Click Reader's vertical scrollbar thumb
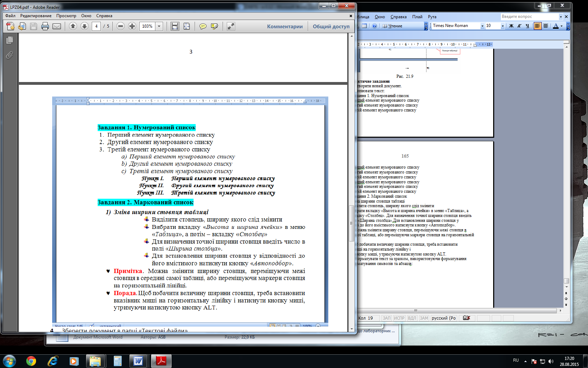Image resolution: width=588 pixels, height=368 pixels. pyautogui.click(x=352, y=223)
